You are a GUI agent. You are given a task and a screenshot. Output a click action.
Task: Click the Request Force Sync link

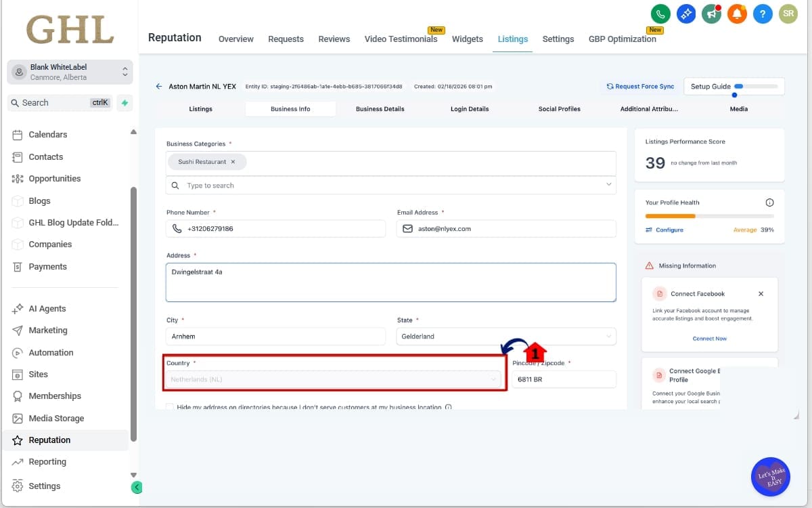pos(639,86)
